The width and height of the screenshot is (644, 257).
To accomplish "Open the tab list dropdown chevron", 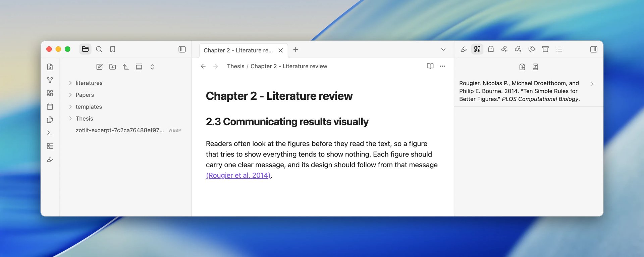I will [443, 50].
